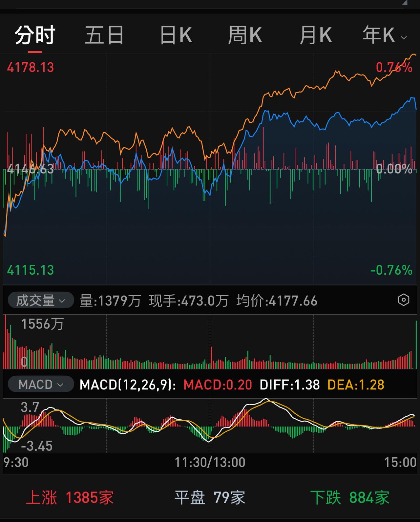Tap the 0.00% baseline percent label
This screenshot has height=522, width=420.
(x=394, y=169)
